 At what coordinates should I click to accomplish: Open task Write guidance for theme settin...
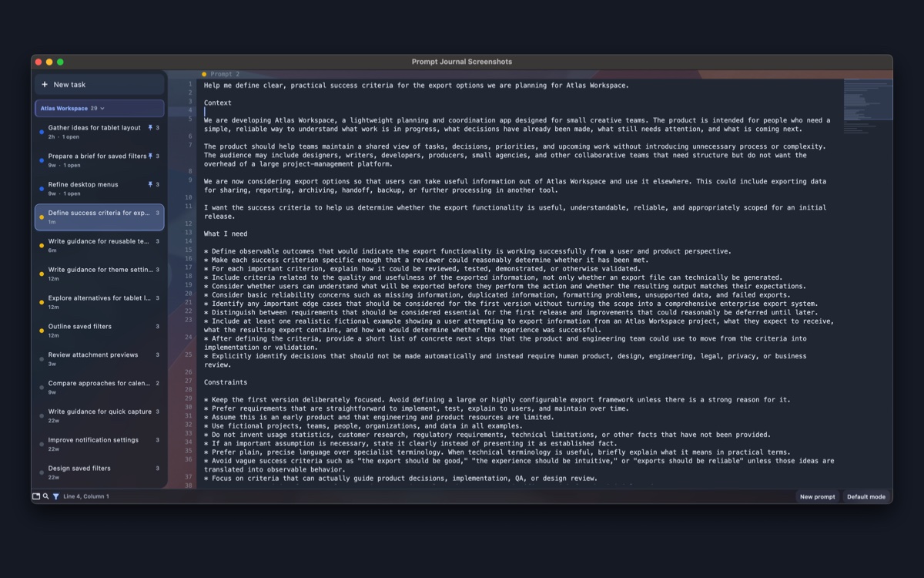(99, 274)
